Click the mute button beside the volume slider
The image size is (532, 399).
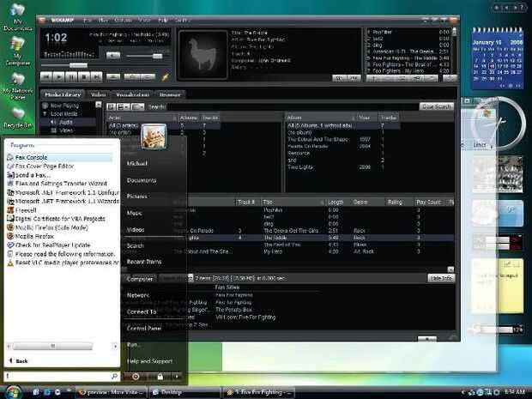pyautogui.click(x=113, y=55)
